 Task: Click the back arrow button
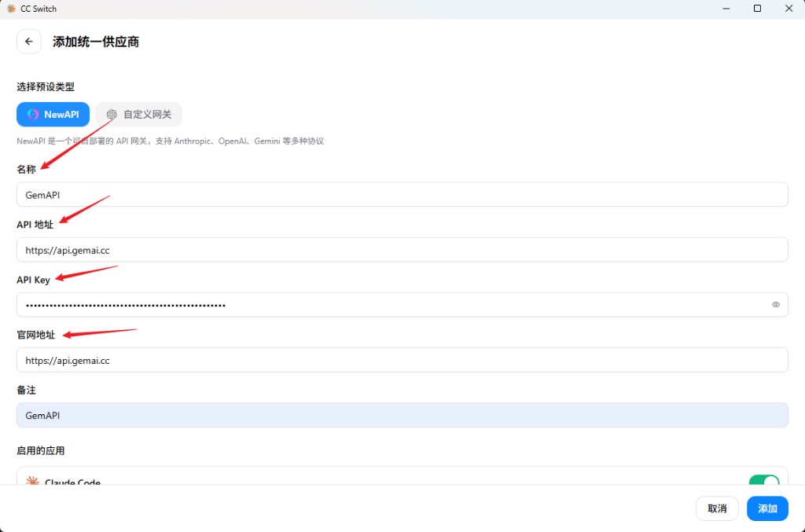[29, 42]
